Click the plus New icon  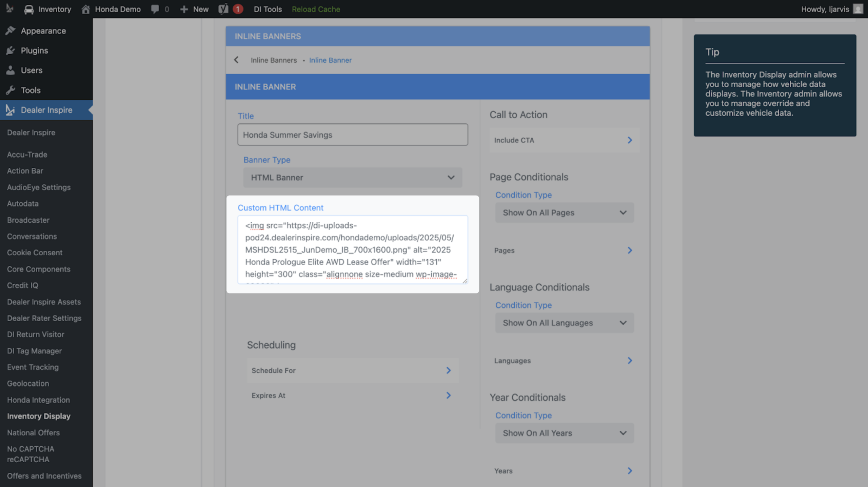[x=184, y=9]
